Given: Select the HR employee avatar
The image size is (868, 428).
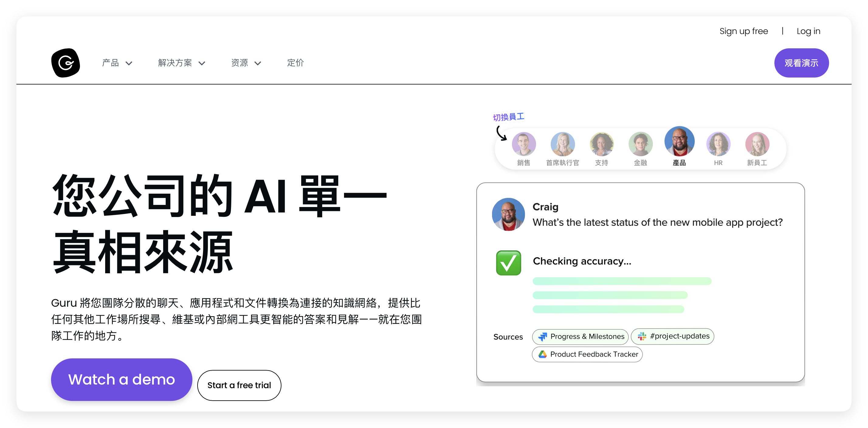Looking at the screenshot, I should (x=718, y=144).
